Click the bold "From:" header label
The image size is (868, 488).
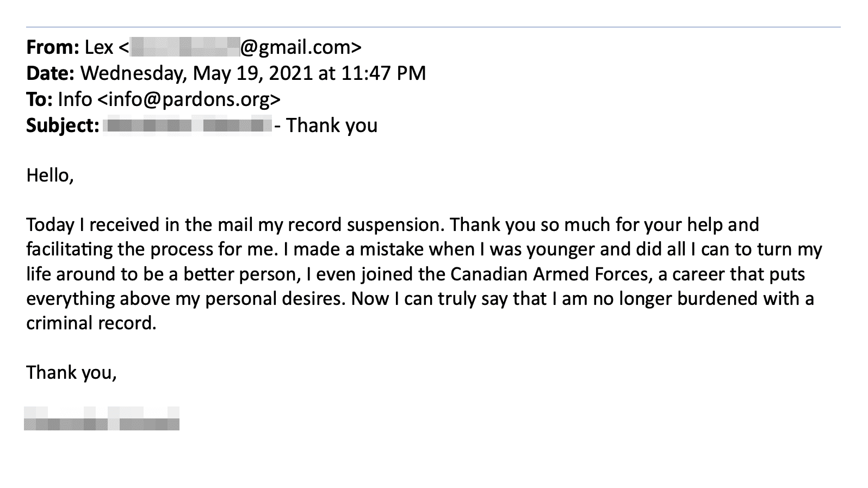(x=53, y=48)
